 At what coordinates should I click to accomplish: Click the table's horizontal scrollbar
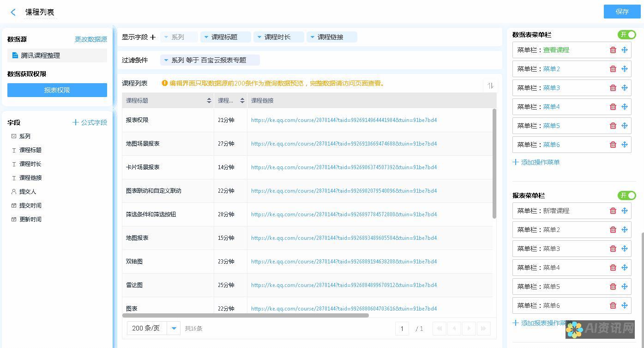click(x=246, y=315)
